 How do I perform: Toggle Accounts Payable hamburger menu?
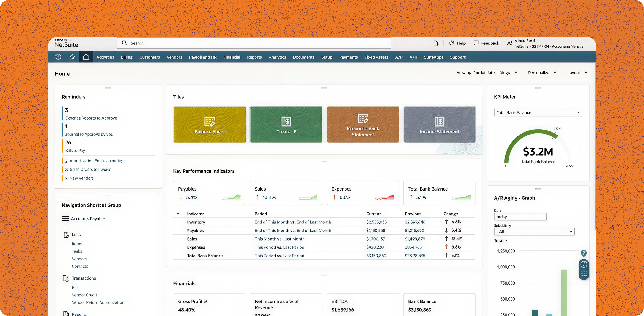(x=65, y=218)
